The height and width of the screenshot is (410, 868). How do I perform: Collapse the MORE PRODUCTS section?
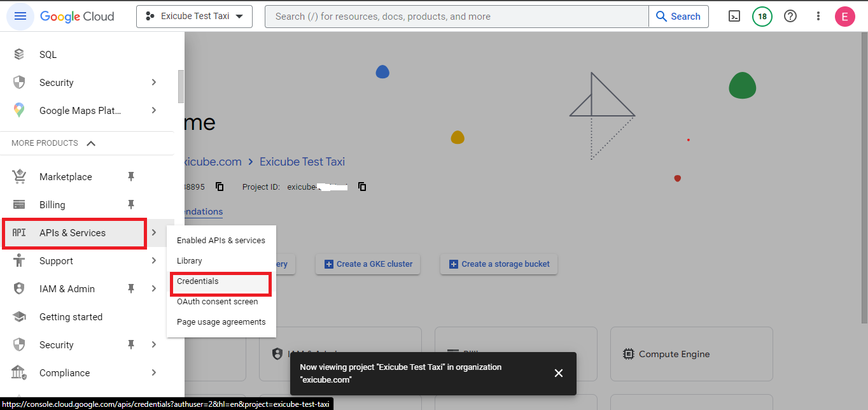(91, 143)
